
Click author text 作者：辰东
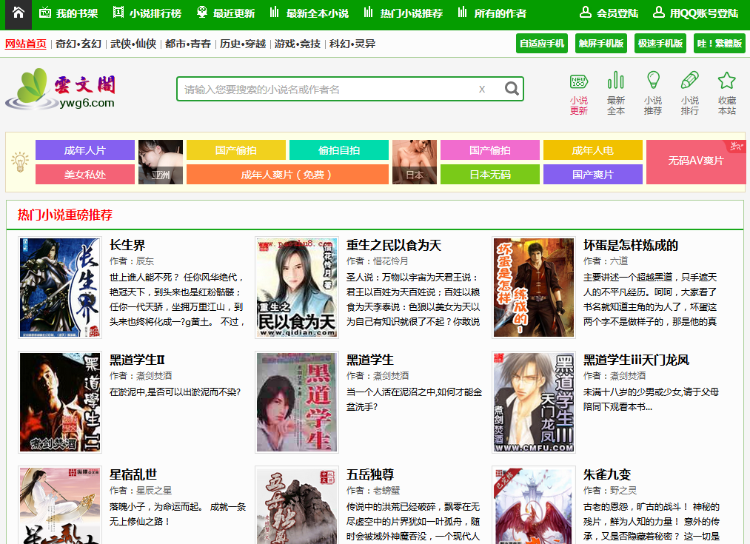click(132, 261)
